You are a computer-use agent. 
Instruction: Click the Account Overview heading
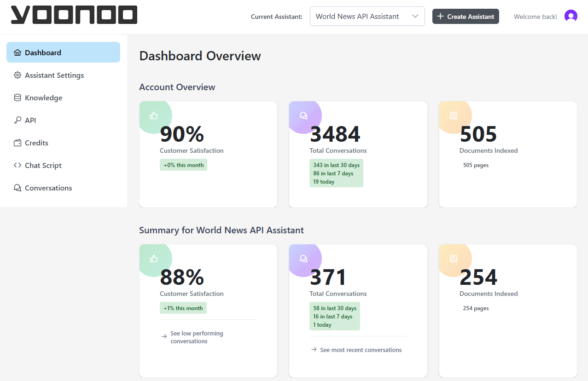pyautogui.click(x=177, y=87)
